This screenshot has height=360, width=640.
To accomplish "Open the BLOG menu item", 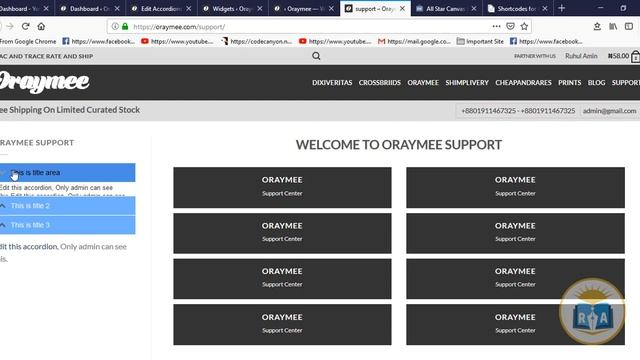I will 596,82.
